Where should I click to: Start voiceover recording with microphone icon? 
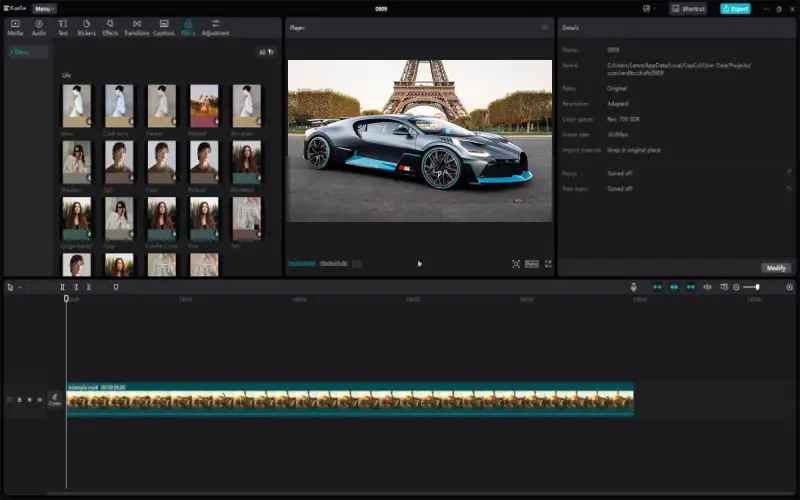633,287
